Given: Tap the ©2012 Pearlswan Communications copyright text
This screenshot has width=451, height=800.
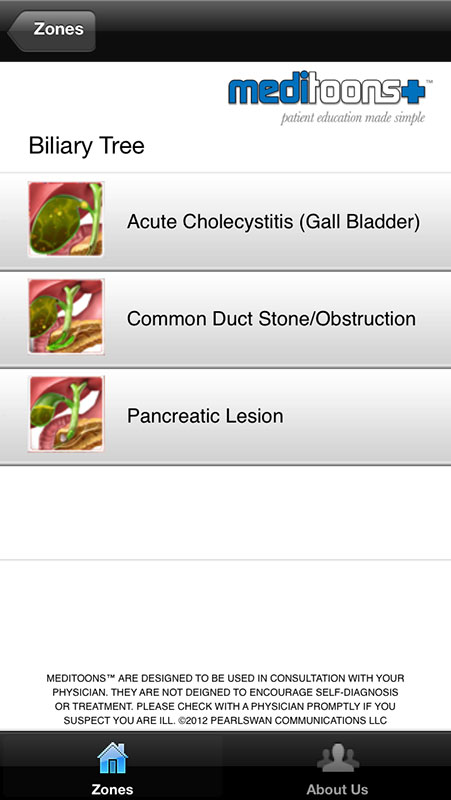Looking at the screenshot, I should pos(283,721).
